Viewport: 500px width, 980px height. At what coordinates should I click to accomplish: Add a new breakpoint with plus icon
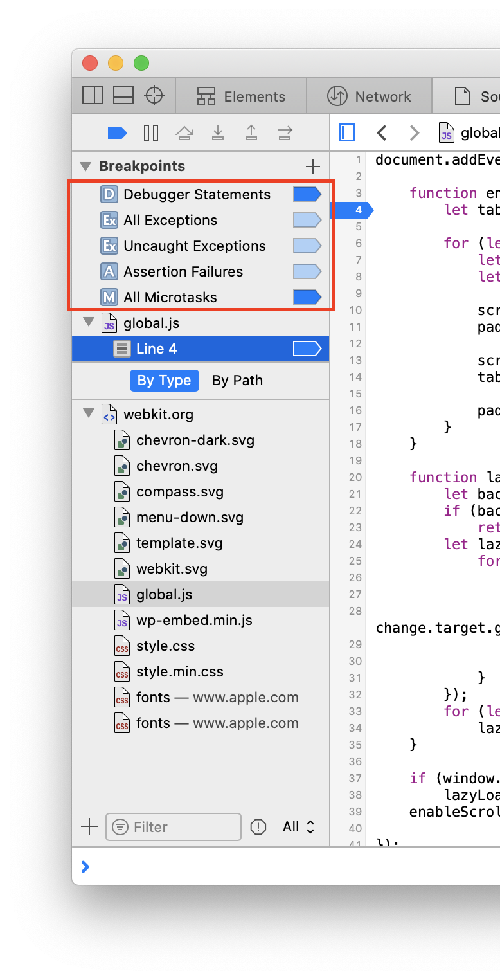(313, 167)
